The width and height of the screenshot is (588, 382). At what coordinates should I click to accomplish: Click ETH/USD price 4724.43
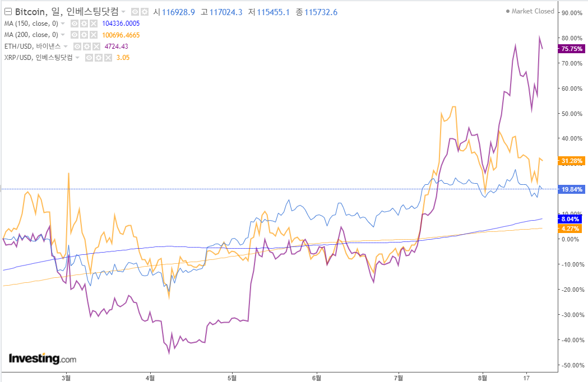click(x=116, y=46)
